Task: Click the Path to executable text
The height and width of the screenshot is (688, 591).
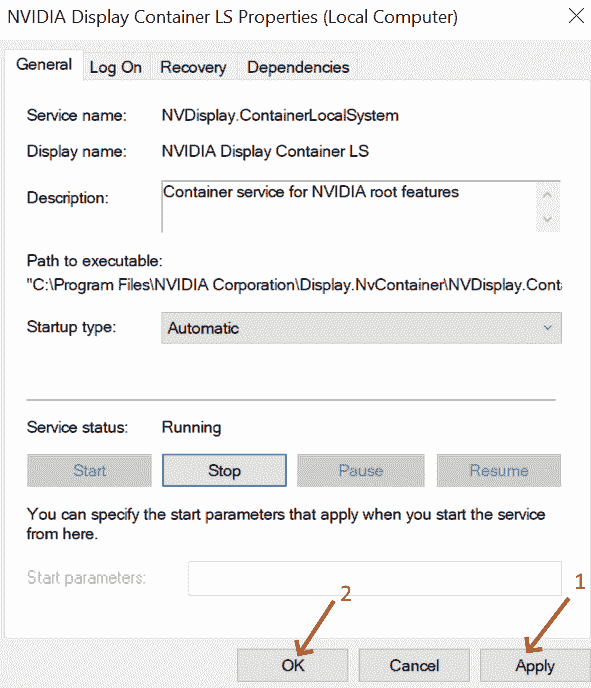Action: pyautogui.click(x=294, y=285)
